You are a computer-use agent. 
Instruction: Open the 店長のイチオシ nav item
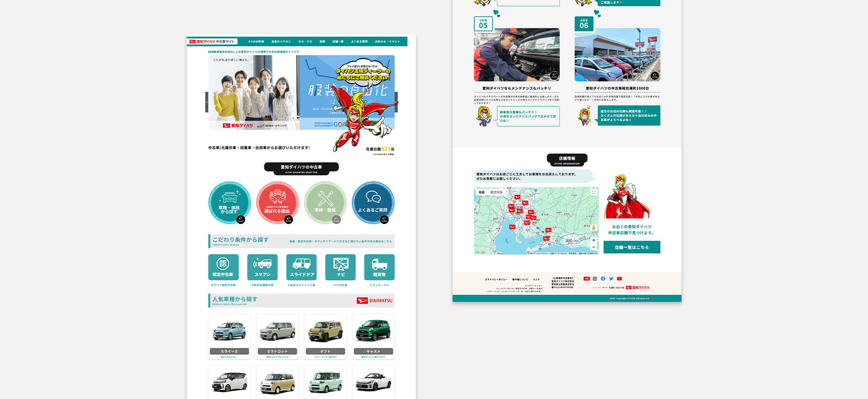point(281,42)
